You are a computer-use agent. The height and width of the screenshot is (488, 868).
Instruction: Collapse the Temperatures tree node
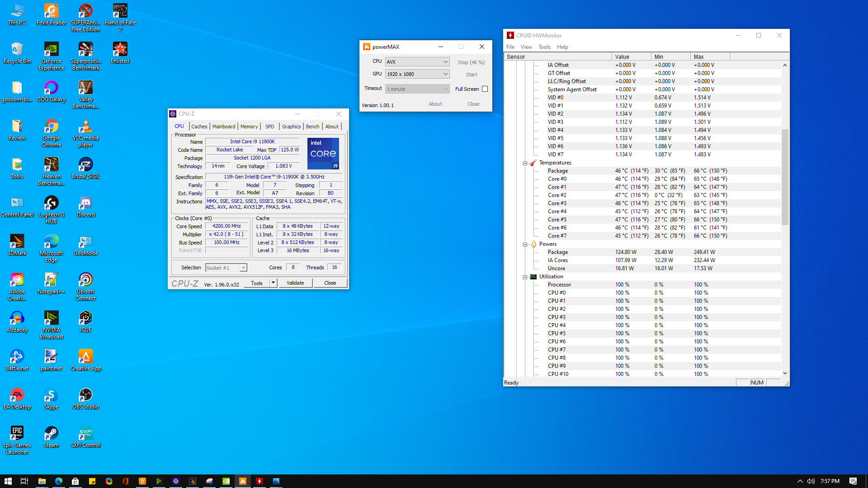pyautogui.click(x=525, y=163)
